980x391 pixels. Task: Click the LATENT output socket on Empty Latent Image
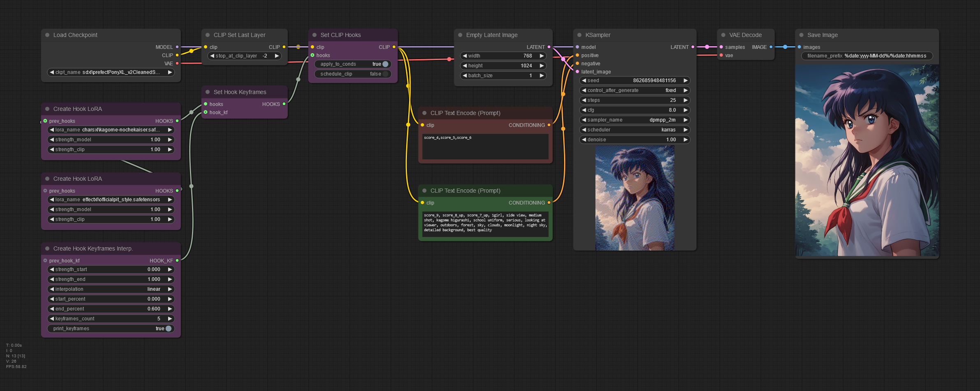[x=549, y=47]
